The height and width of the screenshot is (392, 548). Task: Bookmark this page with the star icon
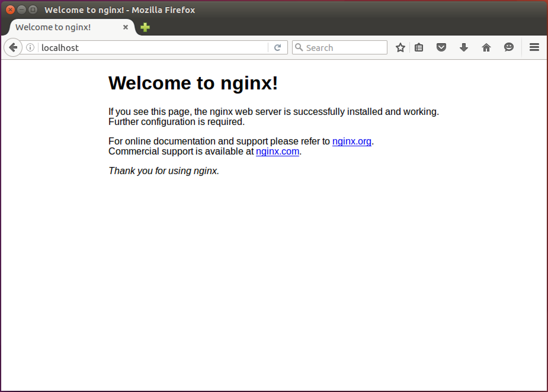pos(400,47)
